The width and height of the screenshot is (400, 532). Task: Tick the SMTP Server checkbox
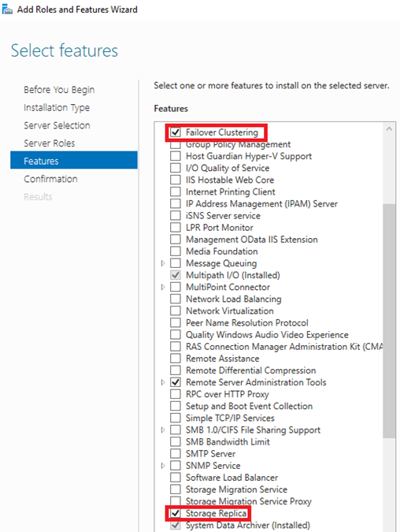click(x=176, y=454)
